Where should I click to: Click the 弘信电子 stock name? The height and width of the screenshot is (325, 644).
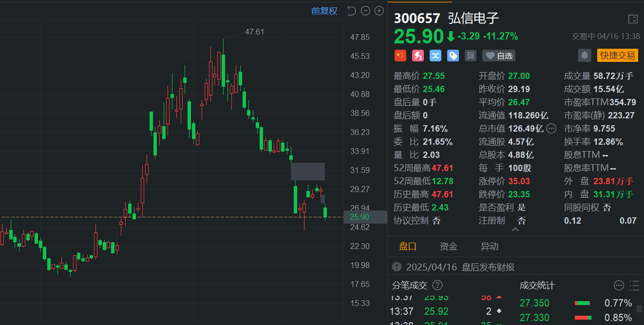(x=474, y=18)
